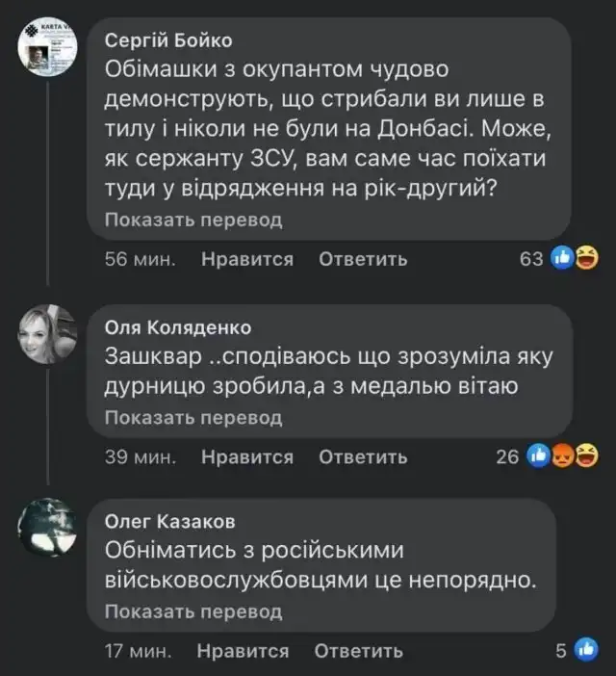Click the blue like reaction on Оля Коляденко's comment
Image resolution: width=616 pixels, height=676 pixels.
[539, 457]
